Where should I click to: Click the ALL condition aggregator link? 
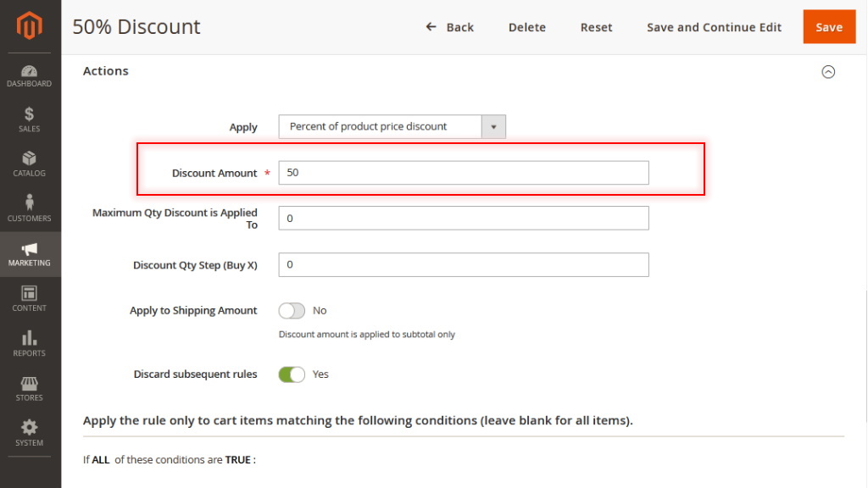(x=100, y=460)
